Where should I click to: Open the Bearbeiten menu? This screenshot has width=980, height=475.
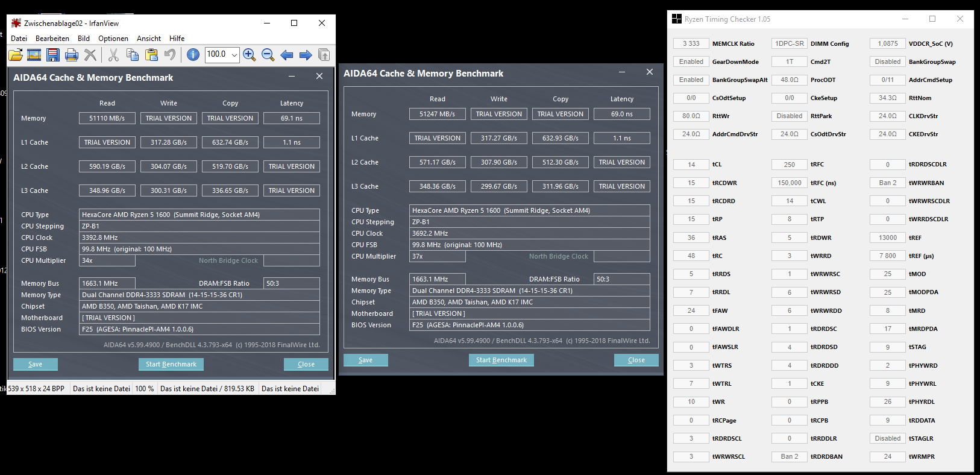[x=52, y=39]
